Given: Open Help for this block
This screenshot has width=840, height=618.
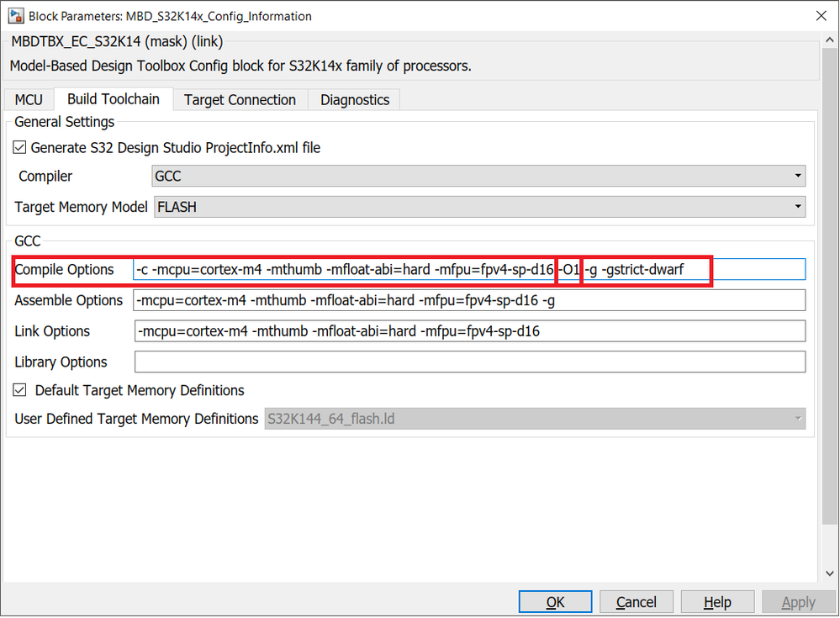Looking at the screenshot, I should (717, 602).
